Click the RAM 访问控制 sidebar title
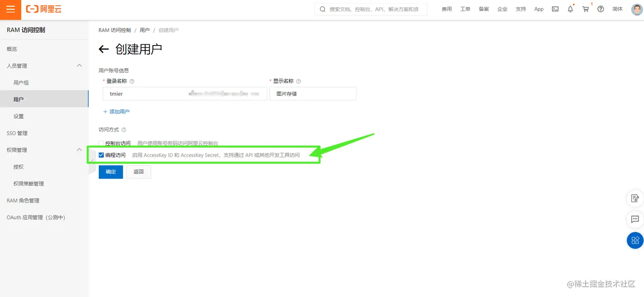 pyautogui.click(x=26, y=30)
